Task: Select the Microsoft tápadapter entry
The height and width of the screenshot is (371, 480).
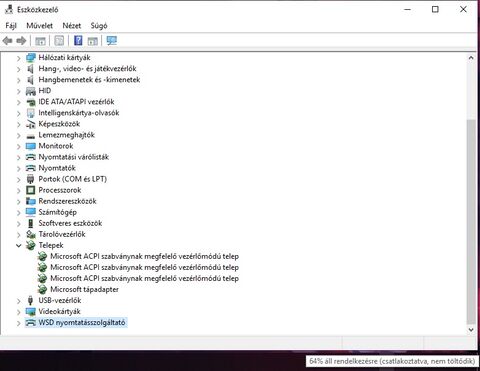Action: pos(84,289)
